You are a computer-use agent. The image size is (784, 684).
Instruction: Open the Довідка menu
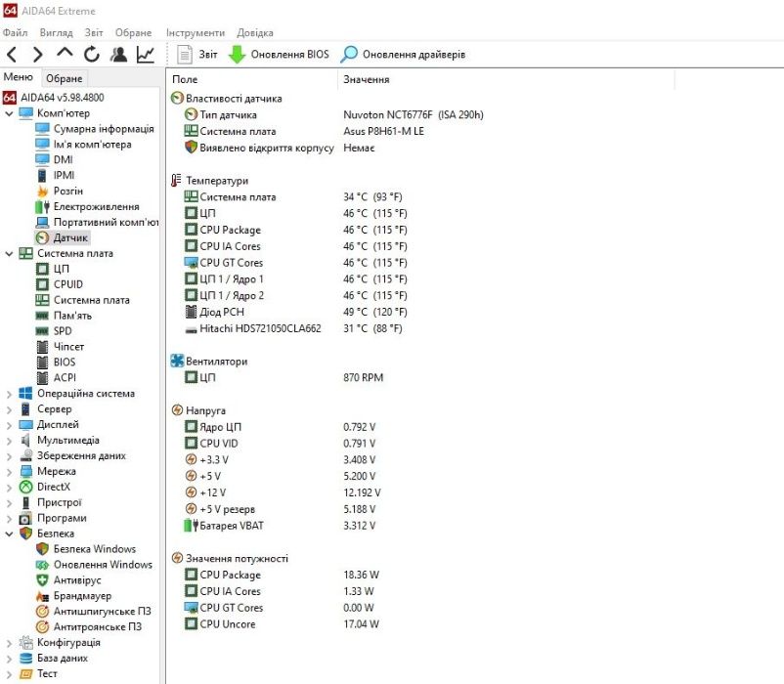255,32
